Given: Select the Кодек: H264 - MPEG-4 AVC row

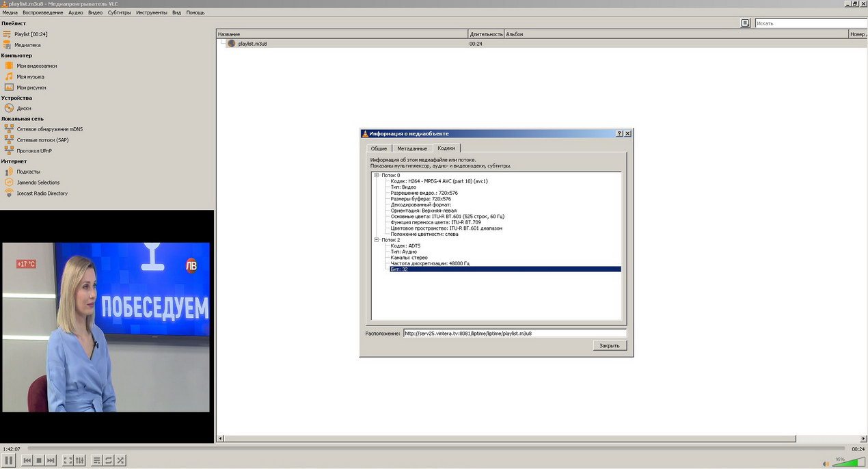Looking at the screenshot, I should pyautogui.click(x=439, y=181).
